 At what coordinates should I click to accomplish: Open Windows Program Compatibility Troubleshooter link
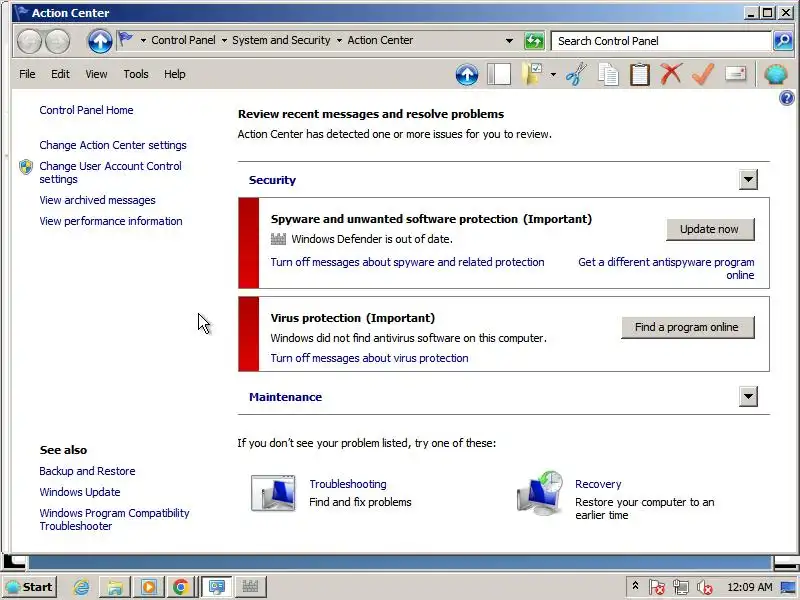tap(114, 519)
